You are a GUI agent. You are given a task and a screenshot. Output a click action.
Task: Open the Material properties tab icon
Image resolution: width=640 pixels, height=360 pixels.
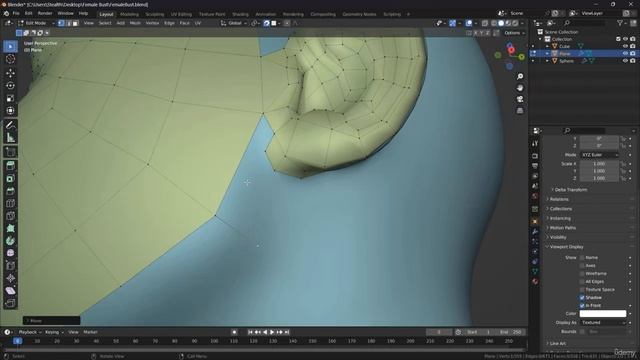[535, 281]
